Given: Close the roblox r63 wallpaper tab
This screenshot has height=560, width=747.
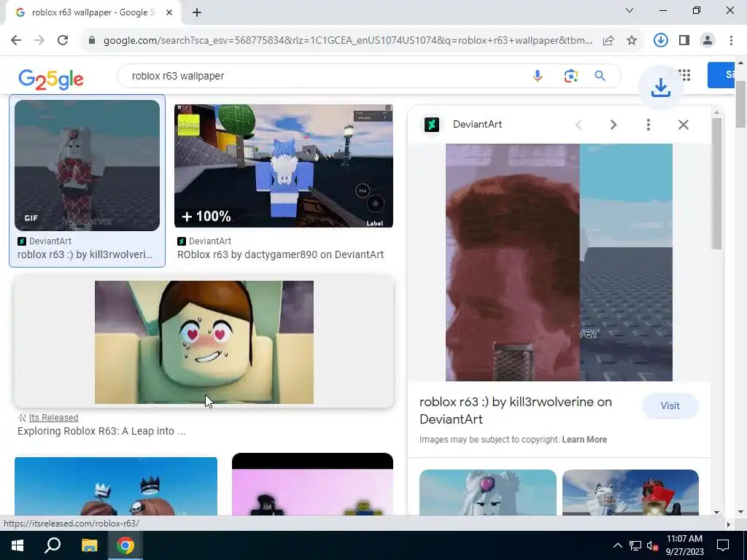Looking at the screenshot, I should (169, 12).
